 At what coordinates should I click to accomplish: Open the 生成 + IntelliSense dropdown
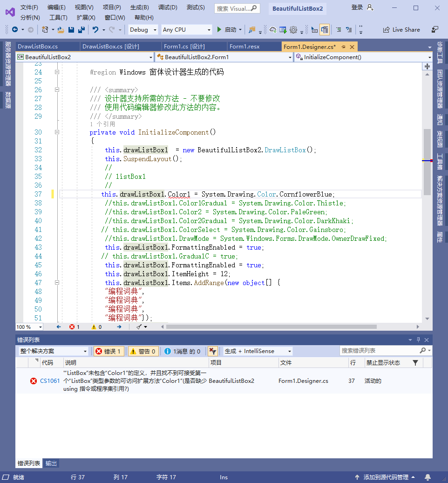pos(258,351)
